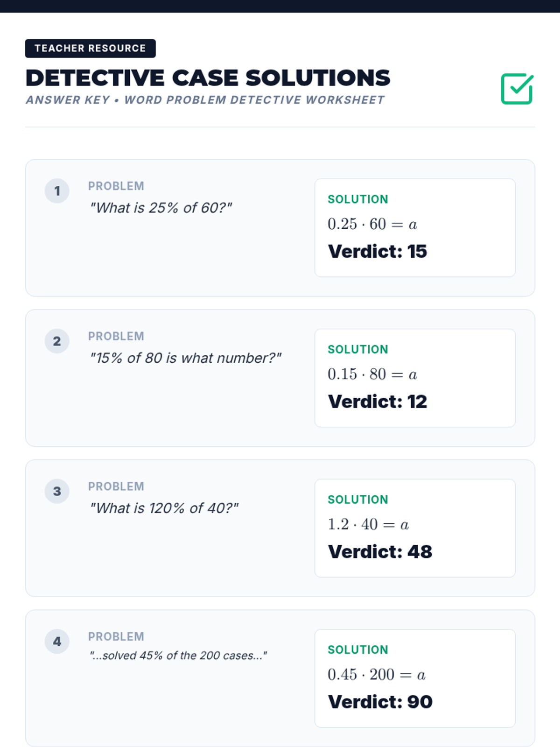
Task: Select the "15% of 80 is what number?" problem
Action: point(186,358)
